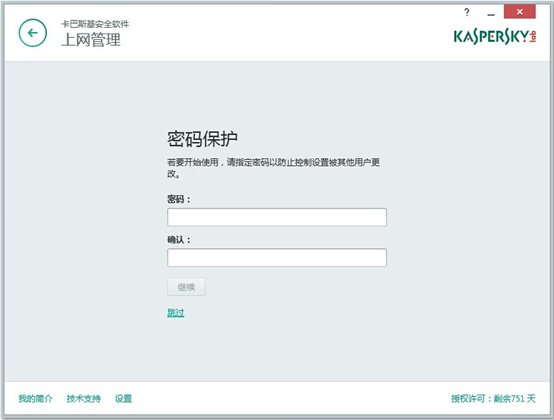Click the red 'lab' mark beside the logo
The image size is (554, 420).
tap(533, 36)
